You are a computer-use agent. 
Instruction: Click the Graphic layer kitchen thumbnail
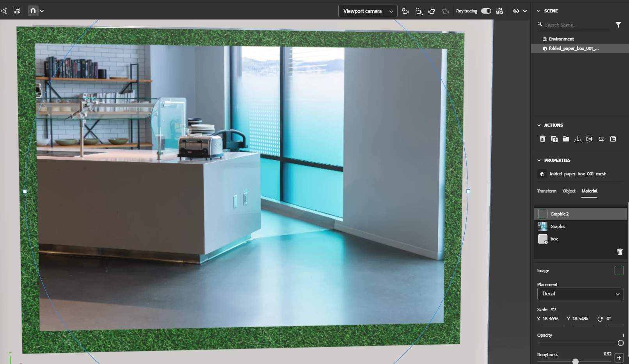(543, 226)
